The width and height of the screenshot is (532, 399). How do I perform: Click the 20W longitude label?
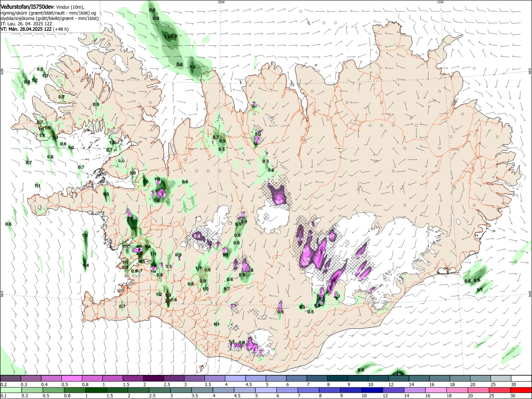pyautogui.click(x=221, y=2)
